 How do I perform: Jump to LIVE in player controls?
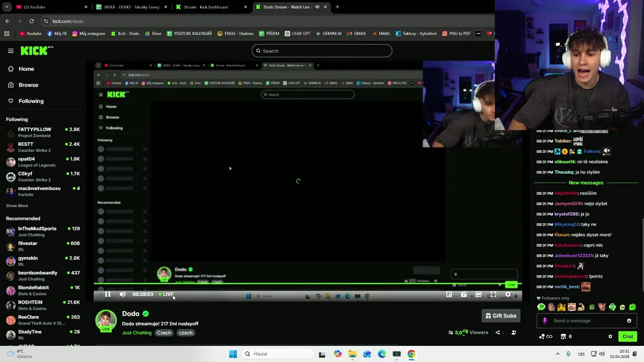click(166, 295)
